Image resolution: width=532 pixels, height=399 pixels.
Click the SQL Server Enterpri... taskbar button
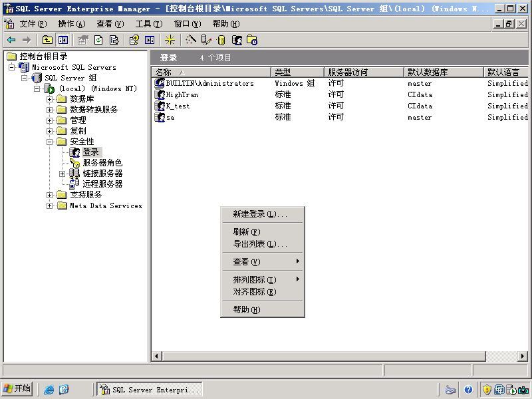coord(150,390)
